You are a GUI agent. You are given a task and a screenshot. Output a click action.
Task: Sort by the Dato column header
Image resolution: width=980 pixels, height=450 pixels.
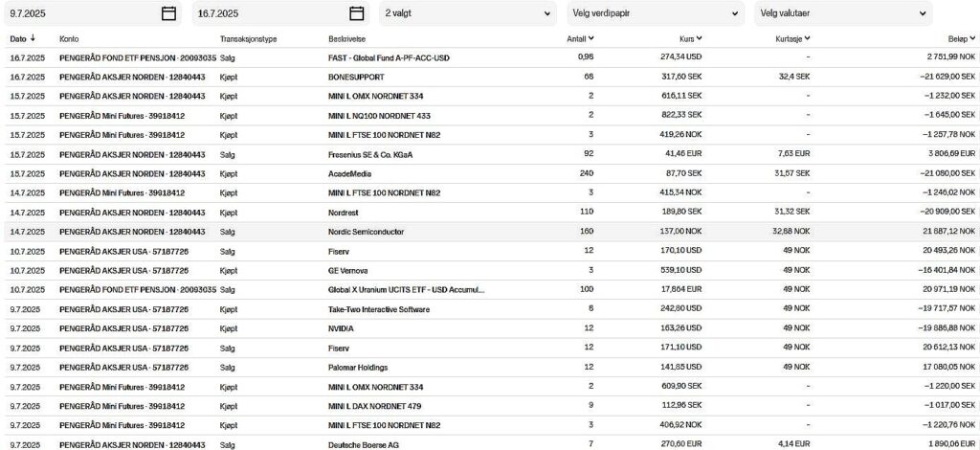click(x=23, y=38)
